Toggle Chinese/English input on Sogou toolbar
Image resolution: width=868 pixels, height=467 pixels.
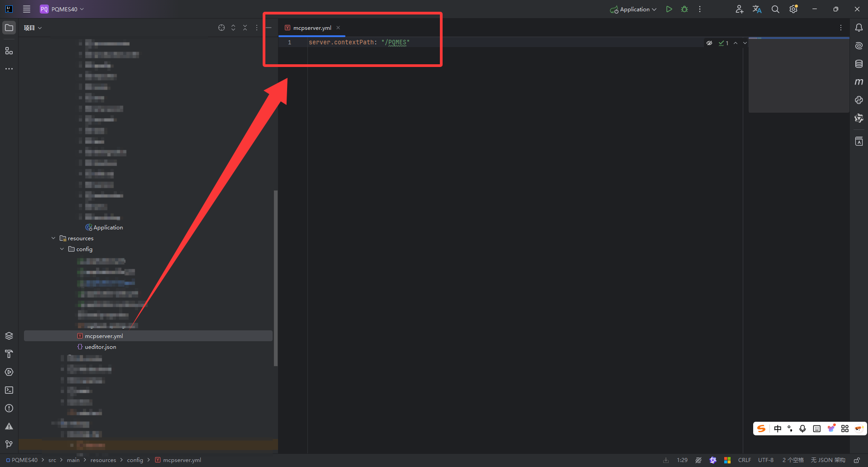point(777,429)
